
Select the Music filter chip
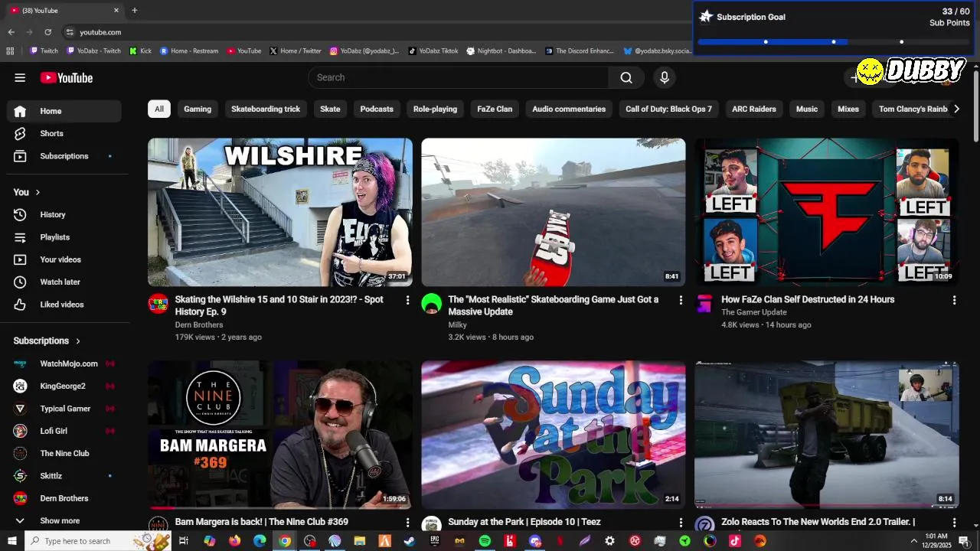click(807, 109)
